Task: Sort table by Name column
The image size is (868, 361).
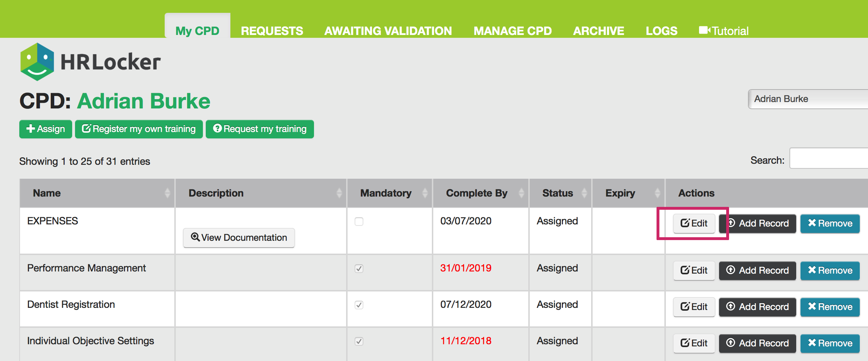Action: click(x=97, y=193)
